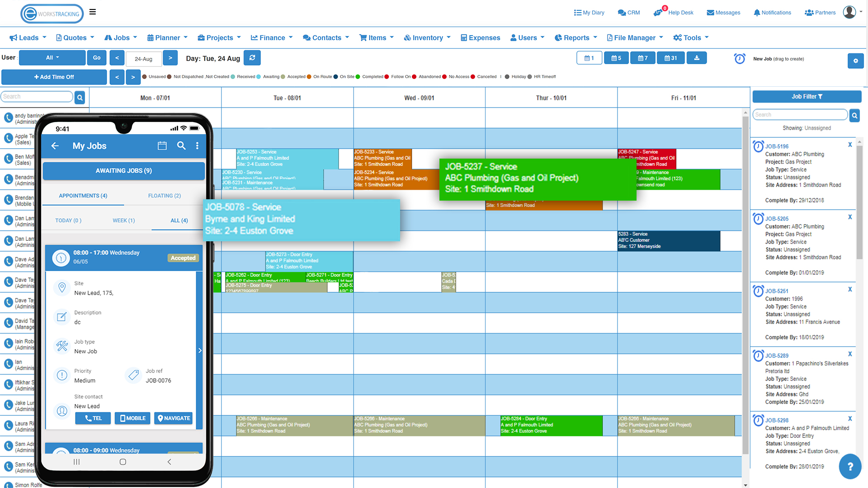The image size is (868, 488).
Task: Open planner settings via gear icon
Action: [856, 61]
